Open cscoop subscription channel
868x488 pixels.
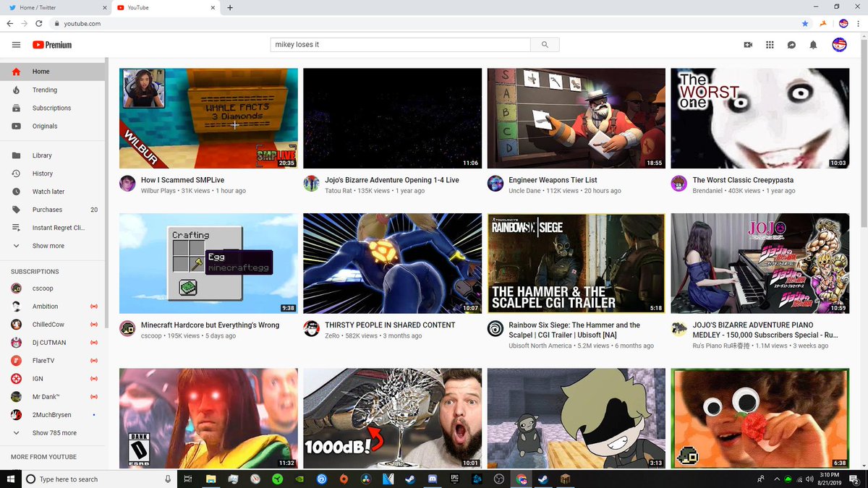pyautogui.click(x=52, y=288)
